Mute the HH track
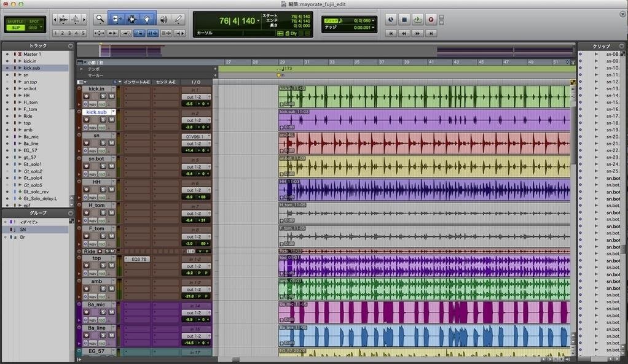This screenshot has height=364, width=628. (x=111, y=189)
